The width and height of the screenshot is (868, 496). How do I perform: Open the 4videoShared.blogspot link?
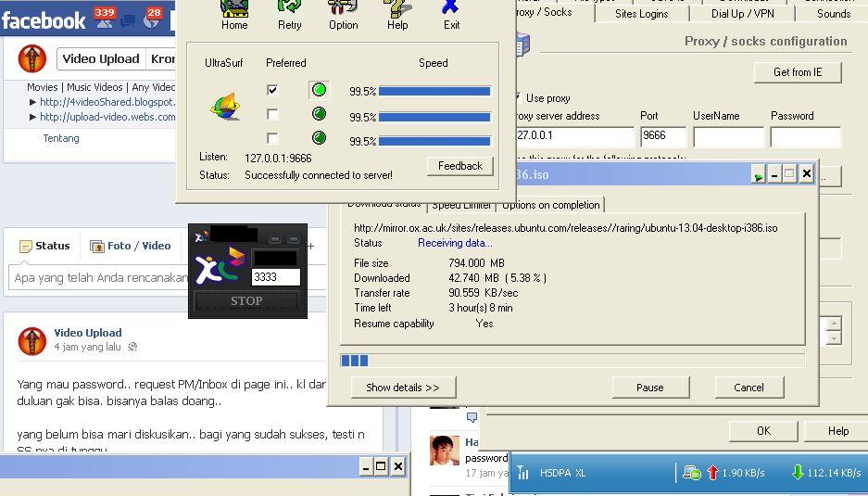[107, 102]
